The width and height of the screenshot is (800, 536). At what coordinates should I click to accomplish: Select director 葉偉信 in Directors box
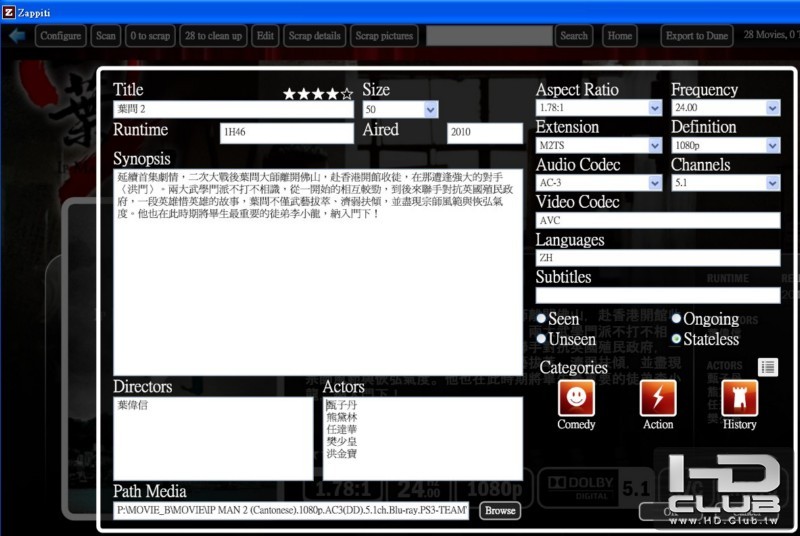pos(133,405)
